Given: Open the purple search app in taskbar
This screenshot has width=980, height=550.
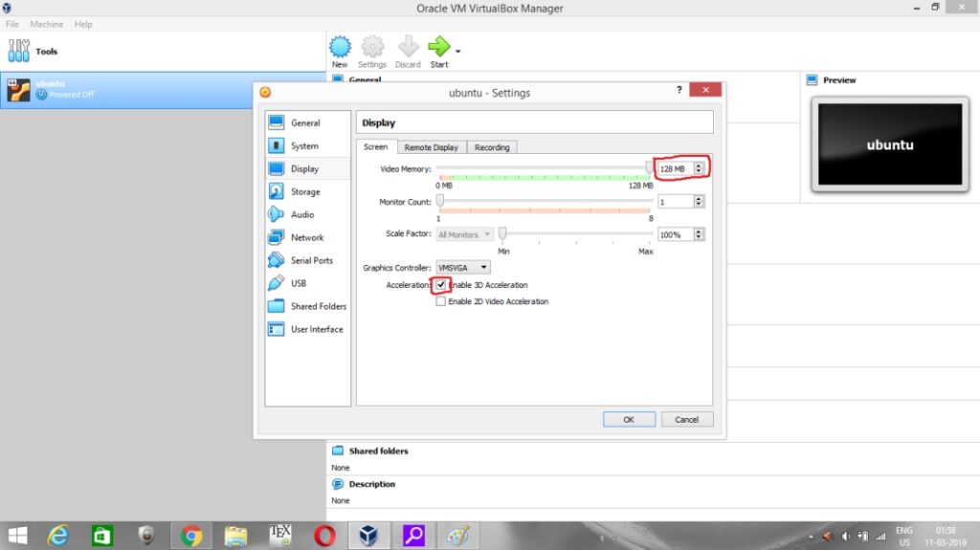Looking at the screenshot, I should tap(413, 536).
